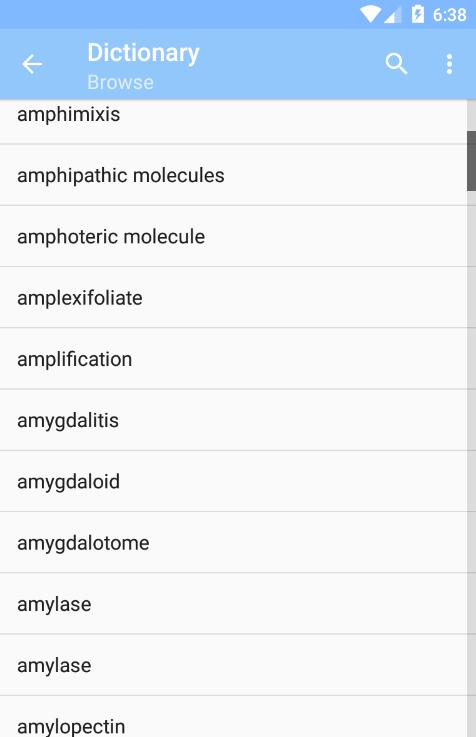Tap the cellular signal icon
This screenshot has width=476, height=737.
393,16
